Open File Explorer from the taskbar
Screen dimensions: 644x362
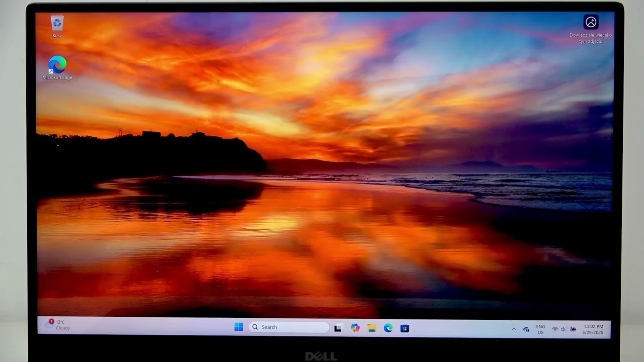372,328
